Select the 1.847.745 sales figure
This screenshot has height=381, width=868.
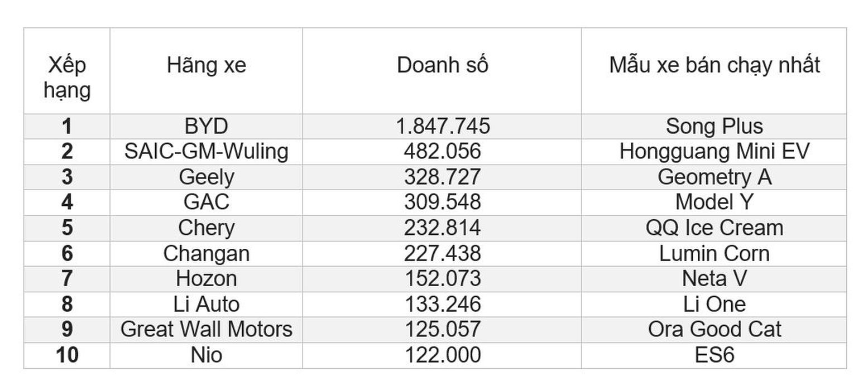pyautogui.click(x=442, y=127)
